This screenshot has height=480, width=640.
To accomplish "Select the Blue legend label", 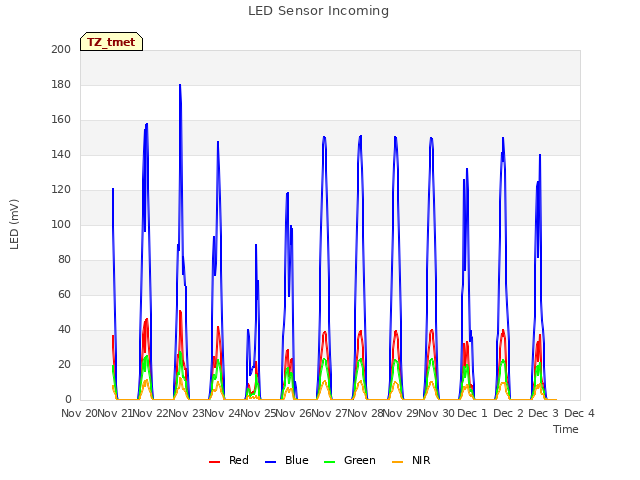I will point(297,460).
